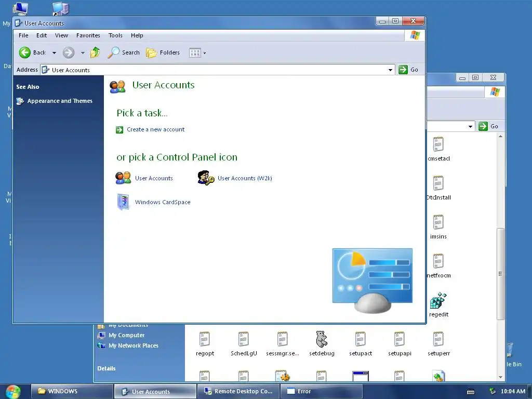Click Go button in the WINDOWS window

488,126
